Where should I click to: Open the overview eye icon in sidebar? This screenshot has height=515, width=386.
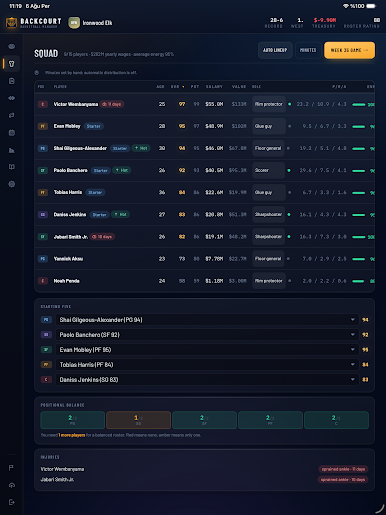point(12,46)
